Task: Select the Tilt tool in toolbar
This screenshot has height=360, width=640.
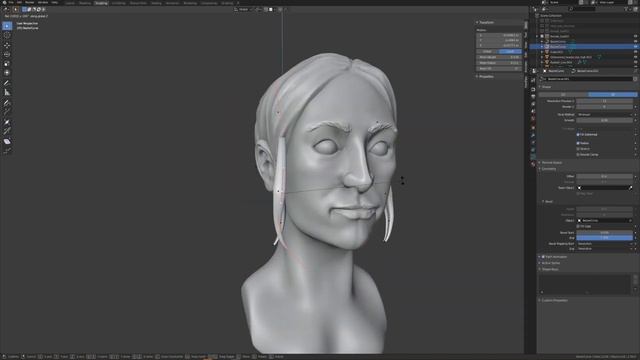Action: [7, 131]
